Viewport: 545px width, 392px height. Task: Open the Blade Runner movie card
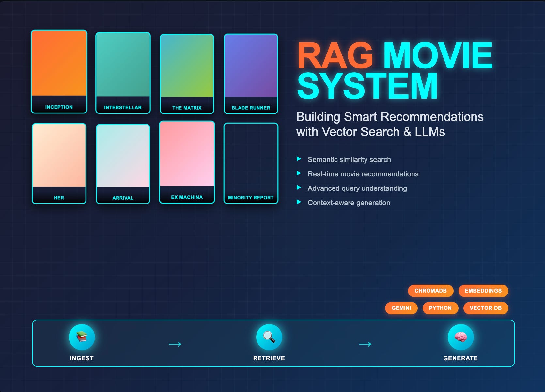coord(251,74)
